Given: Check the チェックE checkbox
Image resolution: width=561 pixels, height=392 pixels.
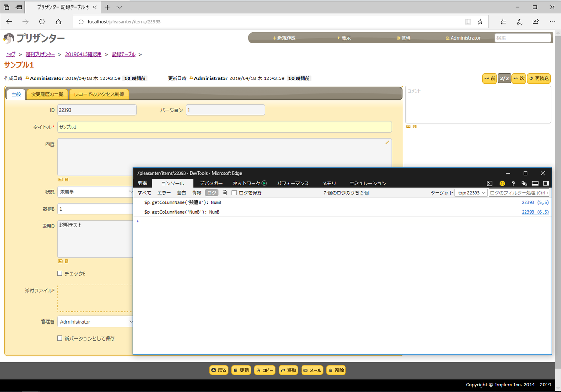Looking at the screenshot, I should tap(59, 273).
